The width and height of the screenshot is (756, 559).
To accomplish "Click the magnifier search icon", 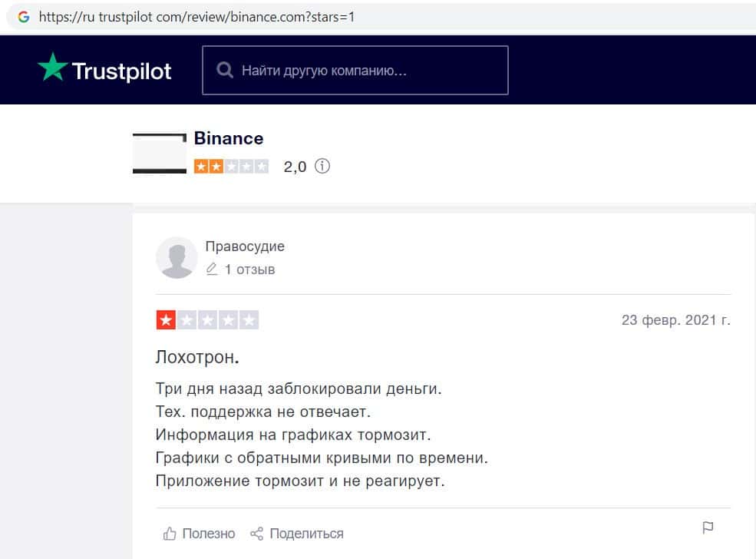I will [x=225, y=71].
